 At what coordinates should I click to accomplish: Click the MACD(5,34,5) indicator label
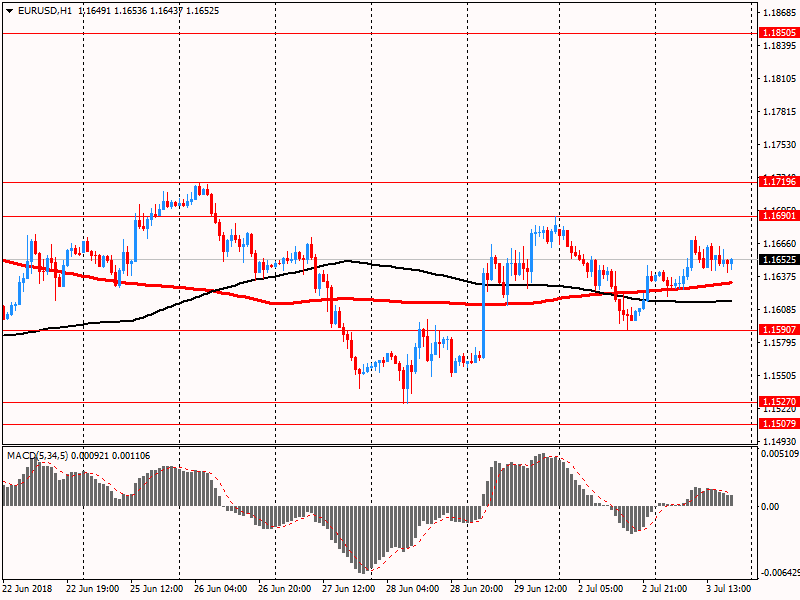[x=37, y=456]
